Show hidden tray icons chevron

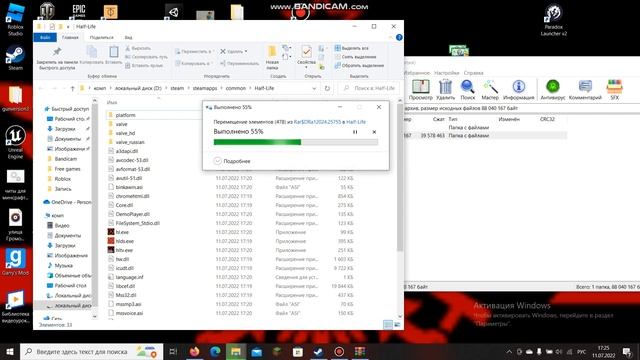pyautogui.click(x=509, y=351)
